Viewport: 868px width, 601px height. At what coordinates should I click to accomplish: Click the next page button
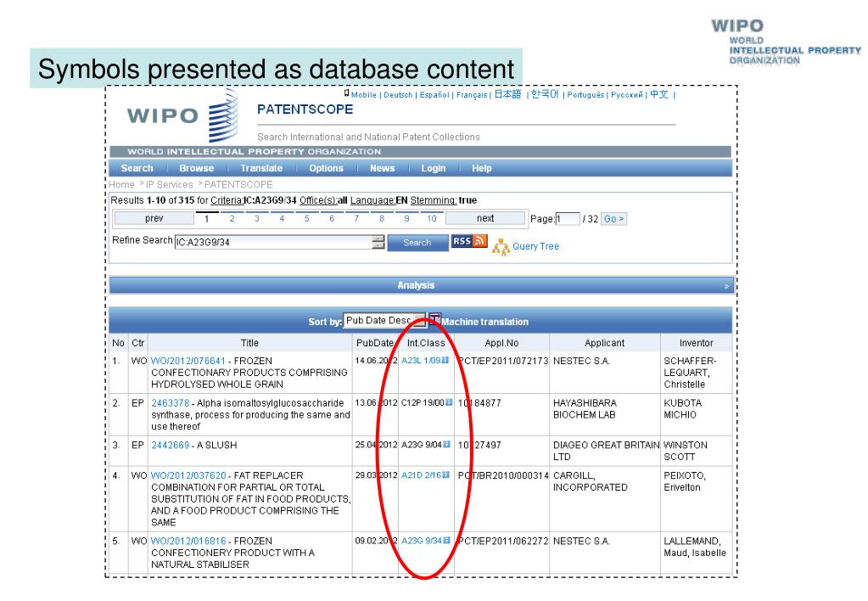tap(485, 218)
